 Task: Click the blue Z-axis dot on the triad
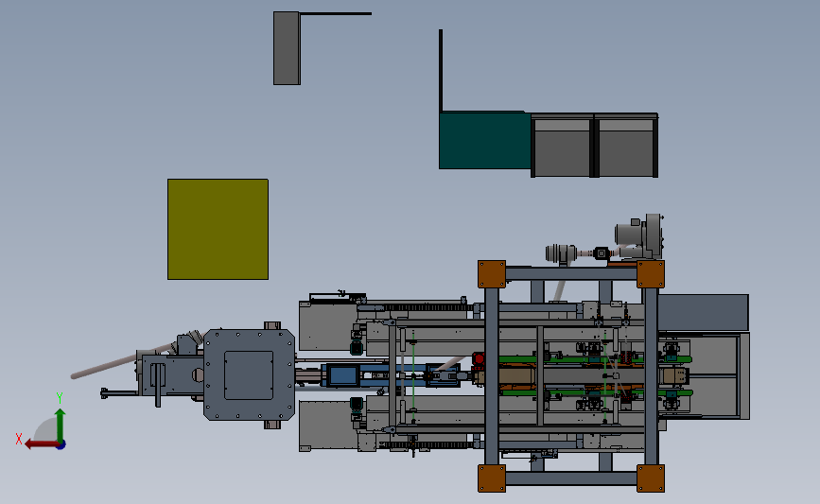click(x=61, y=445)
